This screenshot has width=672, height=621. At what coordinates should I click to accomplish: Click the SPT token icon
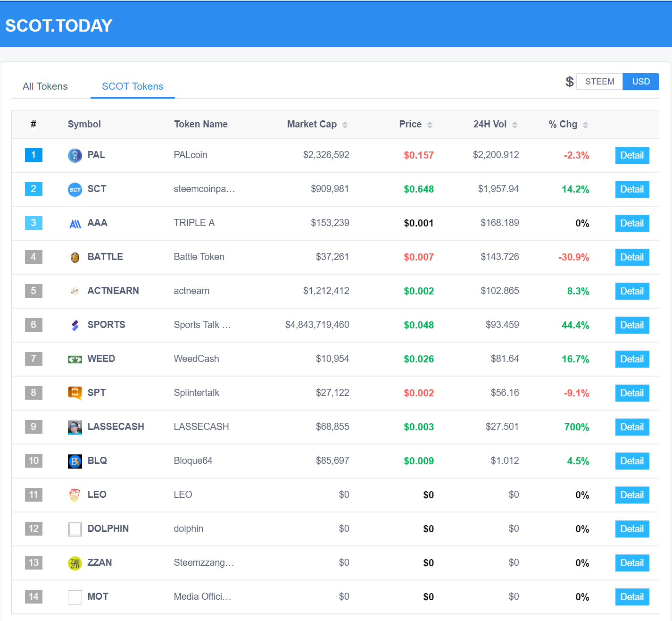pyautogui.click(x=75, y=393)
